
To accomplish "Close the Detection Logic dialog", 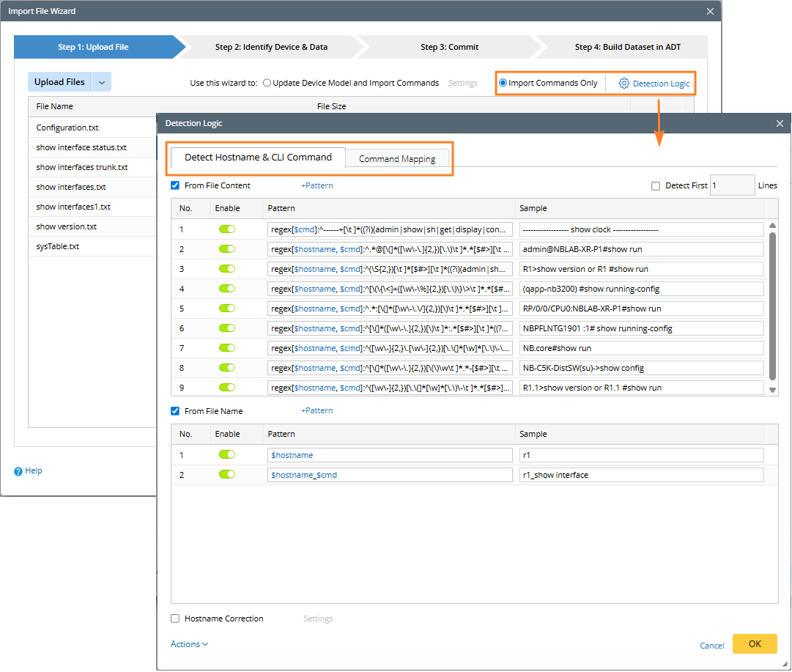I will point(780,124).
